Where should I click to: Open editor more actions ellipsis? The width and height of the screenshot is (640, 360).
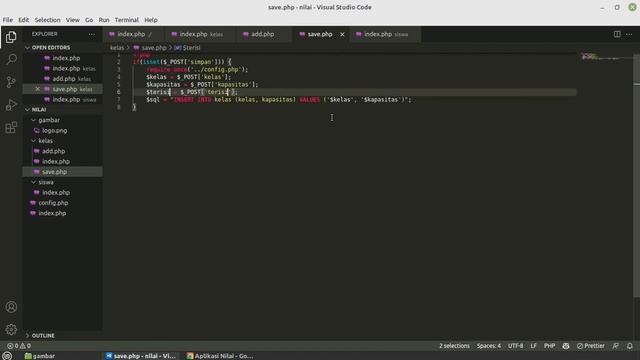coord(629,34)
